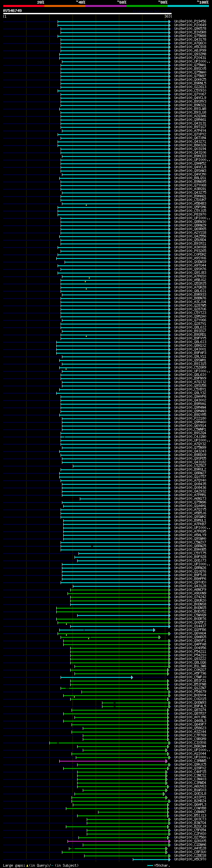Click hit label UniRef100_Q0KKZ5
Screen dimensions: 212x868
(x=190, y=80)
